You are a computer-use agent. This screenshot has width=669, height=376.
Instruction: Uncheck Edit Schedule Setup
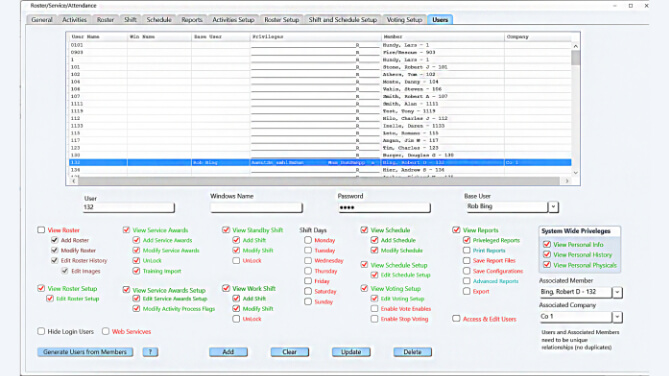click(374, 275)
